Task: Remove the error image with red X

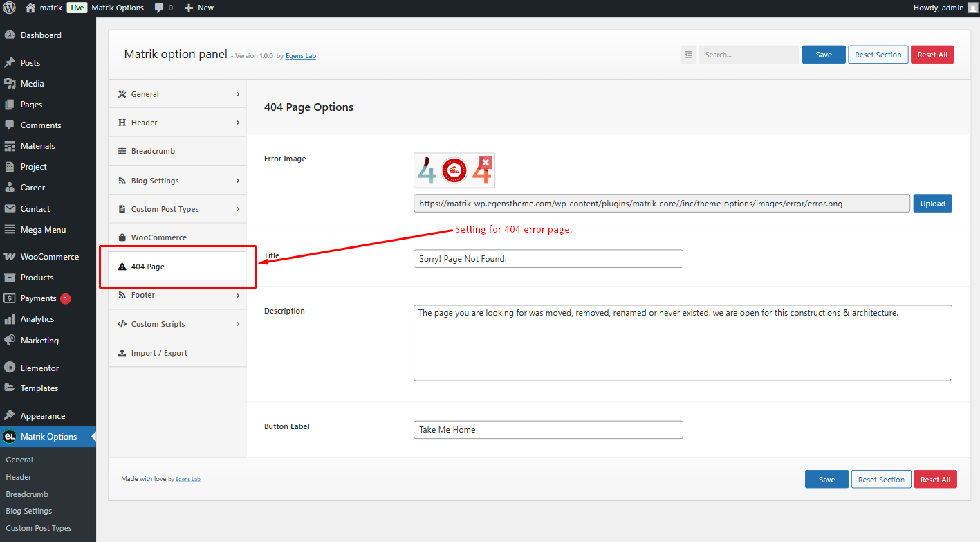Action: pyautogui.click(x=486, y=162)
